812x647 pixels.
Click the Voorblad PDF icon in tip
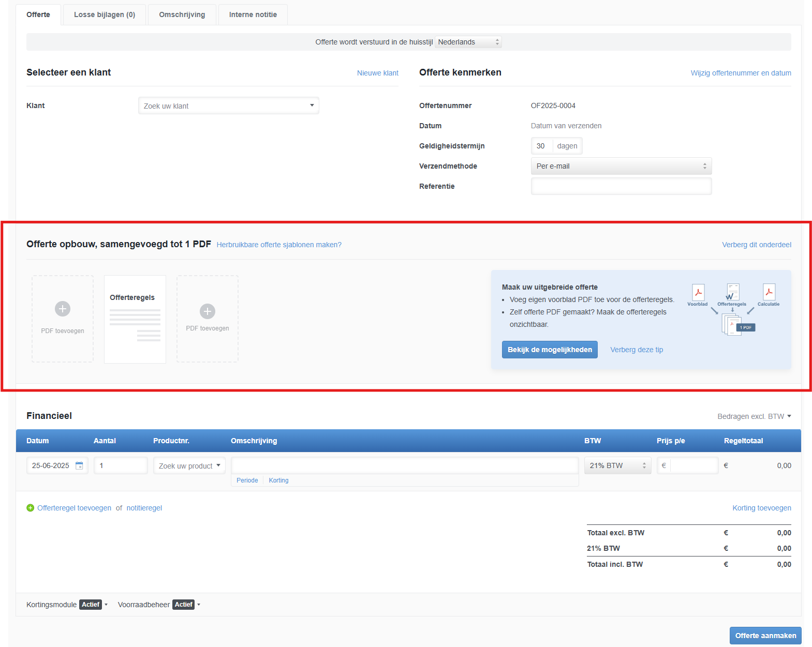click(x=698, y=292)
